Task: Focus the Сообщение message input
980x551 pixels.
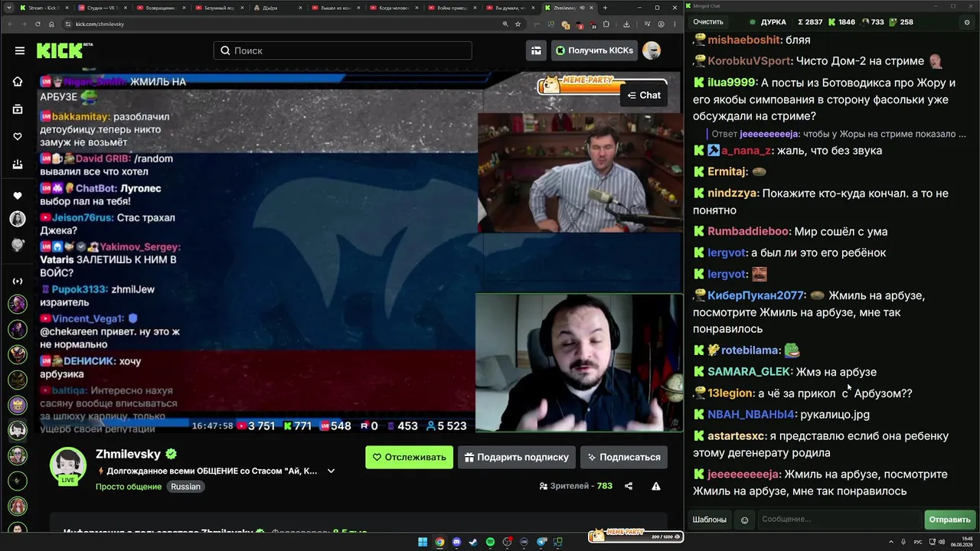Action: point(840,520)
